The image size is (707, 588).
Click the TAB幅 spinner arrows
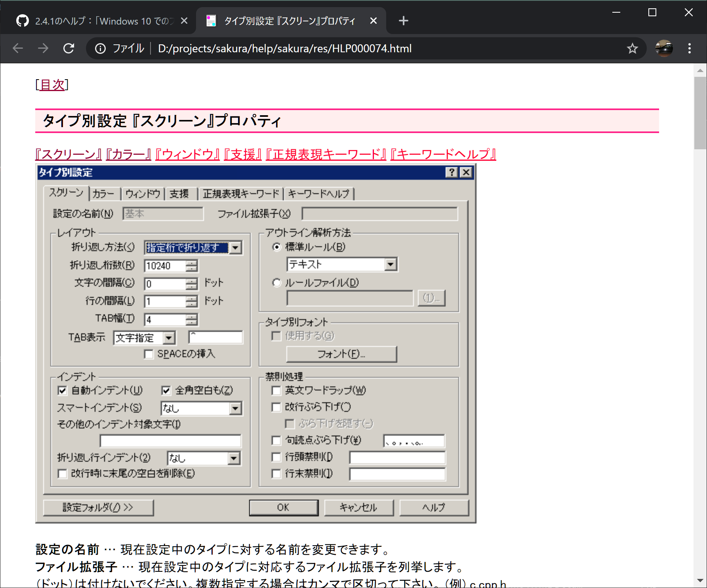(191, 320)
